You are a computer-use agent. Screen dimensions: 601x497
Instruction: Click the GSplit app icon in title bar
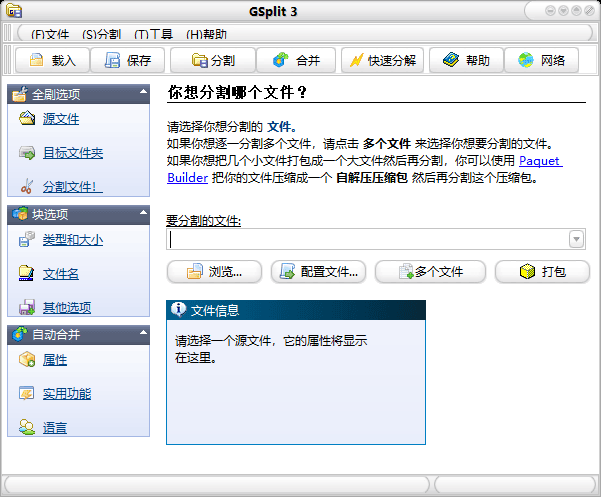(14, 11)
